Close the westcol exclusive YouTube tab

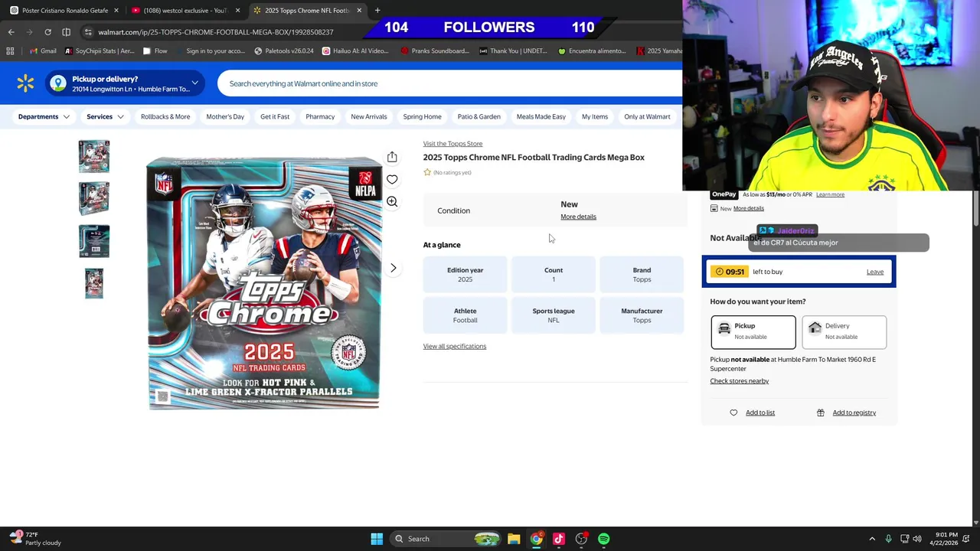click(237, 11)
